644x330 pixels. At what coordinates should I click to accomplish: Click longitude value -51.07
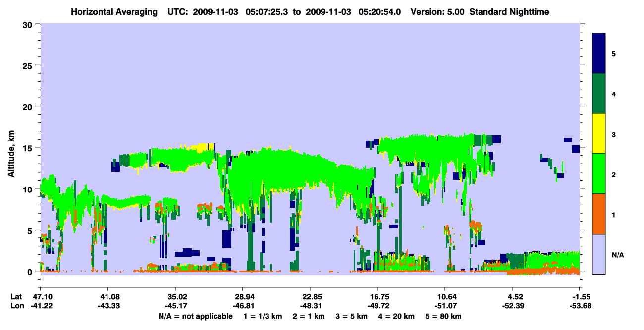(x=445, y=306)
